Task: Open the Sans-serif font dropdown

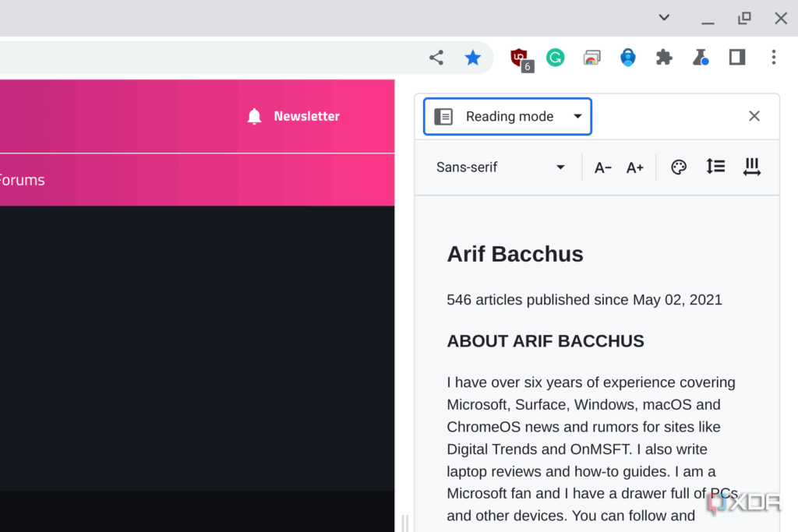Action: tap(500, 167)
